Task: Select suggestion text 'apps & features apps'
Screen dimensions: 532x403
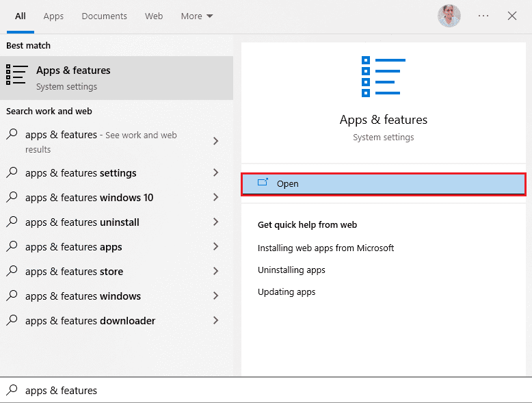Action: click(x=74, y=247)
